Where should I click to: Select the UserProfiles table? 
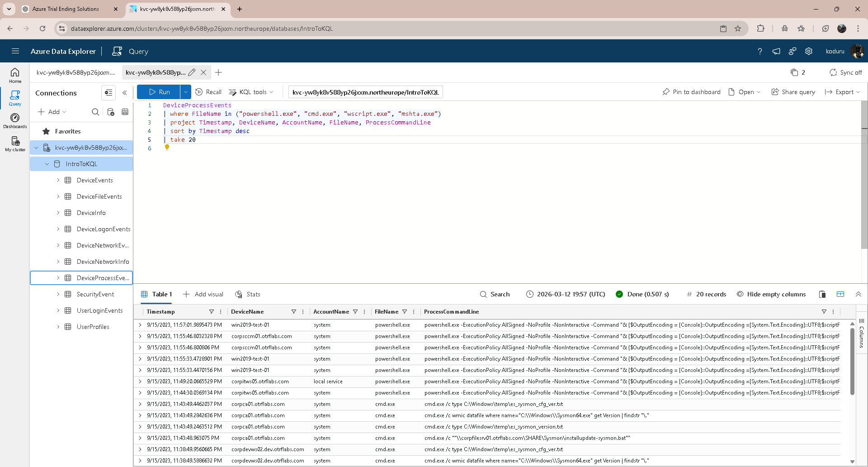click(x=93, y=327)
